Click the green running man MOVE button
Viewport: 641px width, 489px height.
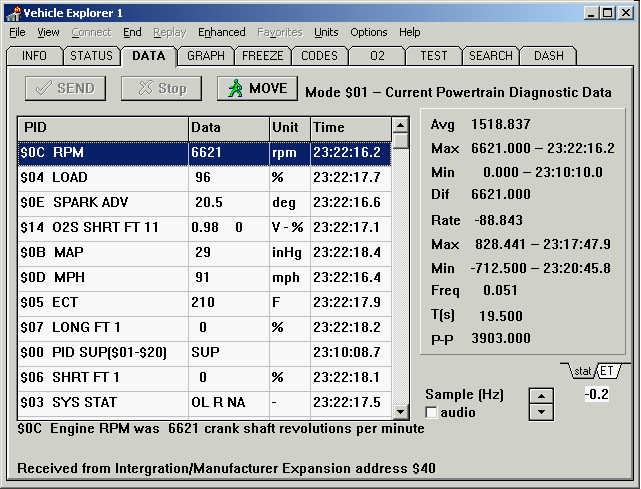click(x=257, y=88)
